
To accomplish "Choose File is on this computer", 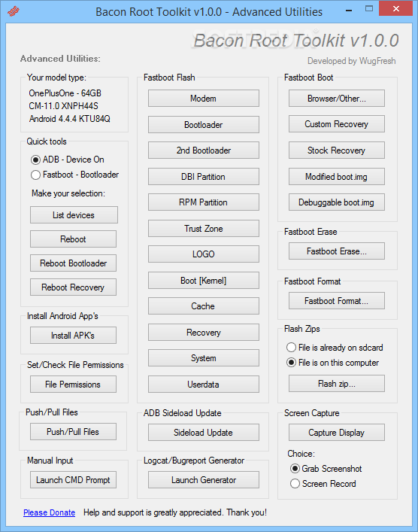I will coord(332,363).
